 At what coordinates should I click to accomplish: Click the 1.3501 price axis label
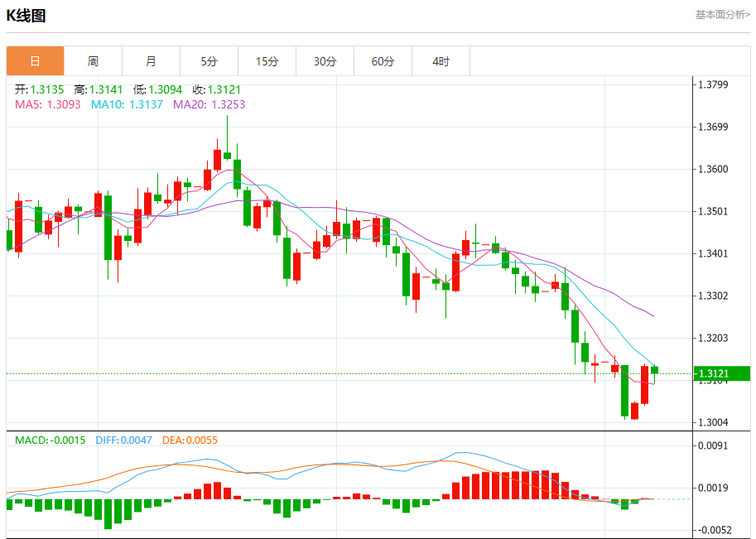(x=713, y=212)
